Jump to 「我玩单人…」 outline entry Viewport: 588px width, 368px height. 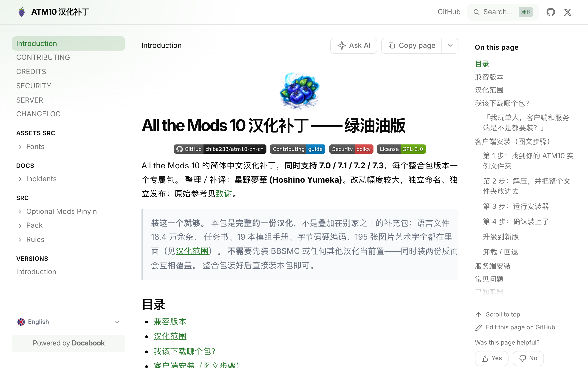click(526, 123)
